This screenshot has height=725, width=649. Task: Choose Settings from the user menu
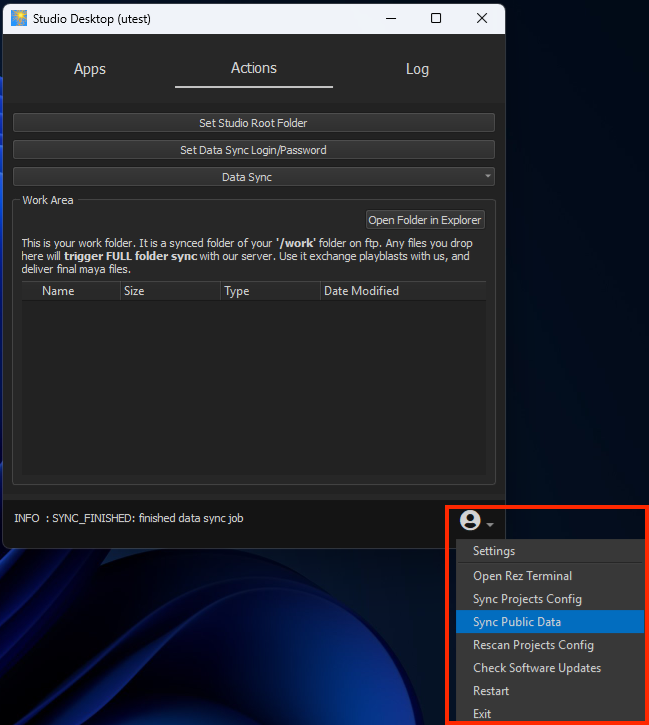click(x=494, y=551)
